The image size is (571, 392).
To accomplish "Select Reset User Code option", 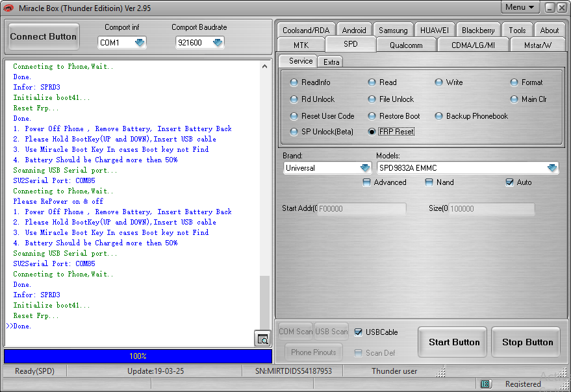I will click(x=322, y=116).
